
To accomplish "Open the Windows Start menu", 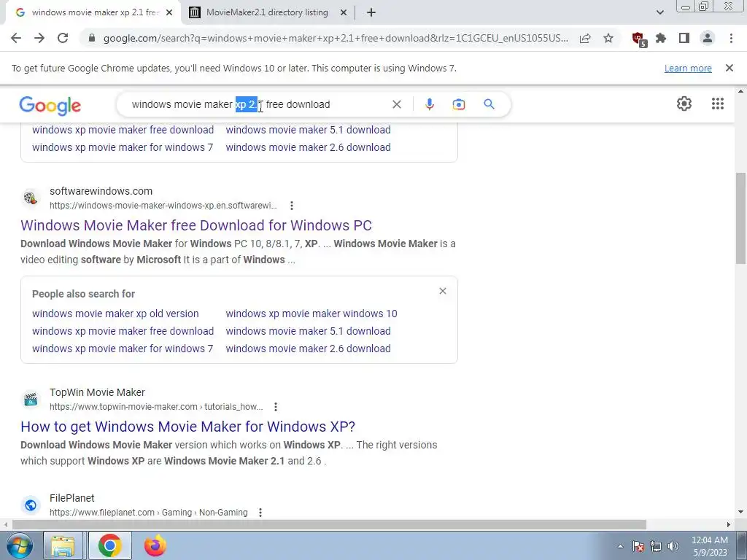I will tap(18, 545).
